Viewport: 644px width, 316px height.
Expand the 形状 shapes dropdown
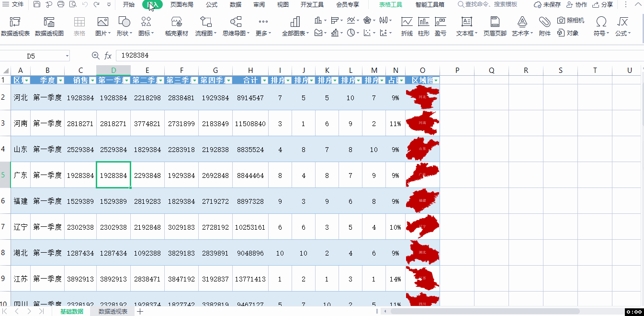124,26
